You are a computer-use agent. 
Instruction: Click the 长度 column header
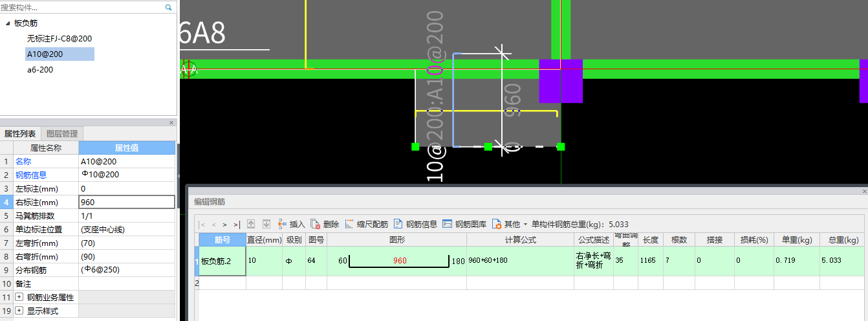[x=651, y=239]
